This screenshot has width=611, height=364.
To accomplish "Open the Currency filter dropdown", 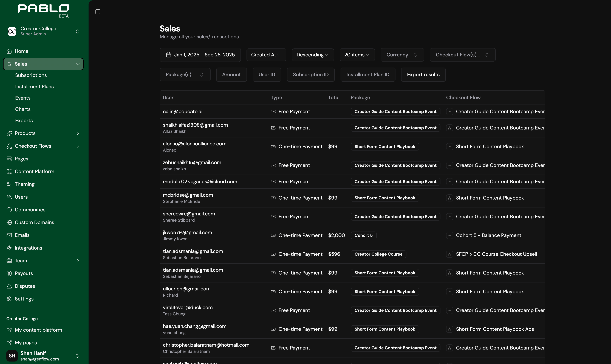I will [402, 55].
